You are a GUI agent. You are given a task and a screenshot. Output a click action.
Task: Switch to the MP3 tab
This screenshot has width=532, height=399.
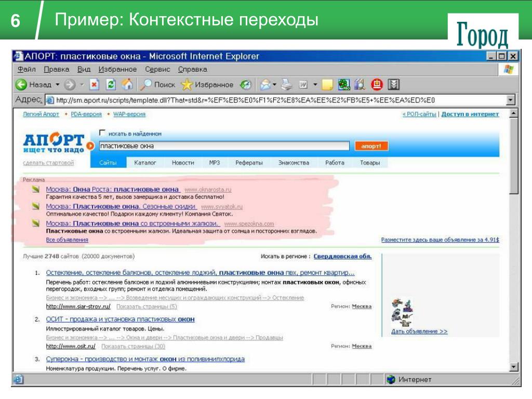pos(215,163)
